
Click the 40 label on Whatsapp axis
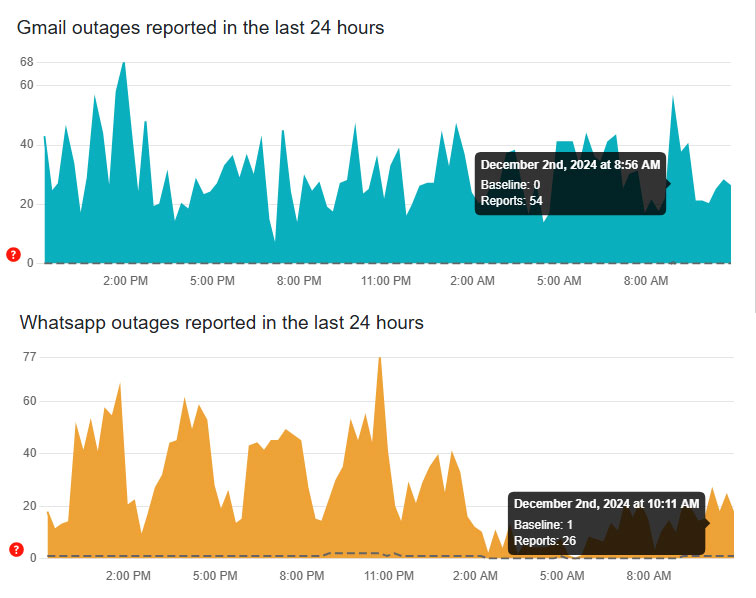pos(29,453)
